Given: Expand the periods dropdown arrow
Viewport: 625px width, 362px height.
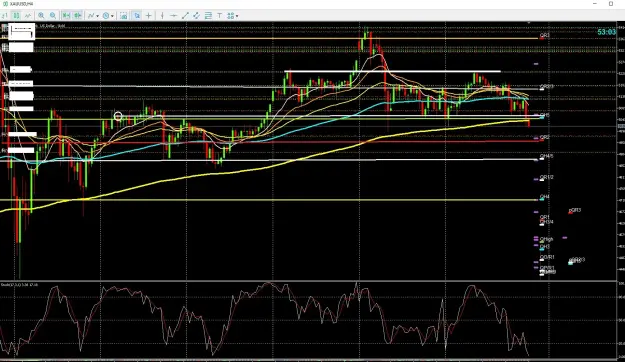Looking at the screenshot, I should click(x=112, y=16).
